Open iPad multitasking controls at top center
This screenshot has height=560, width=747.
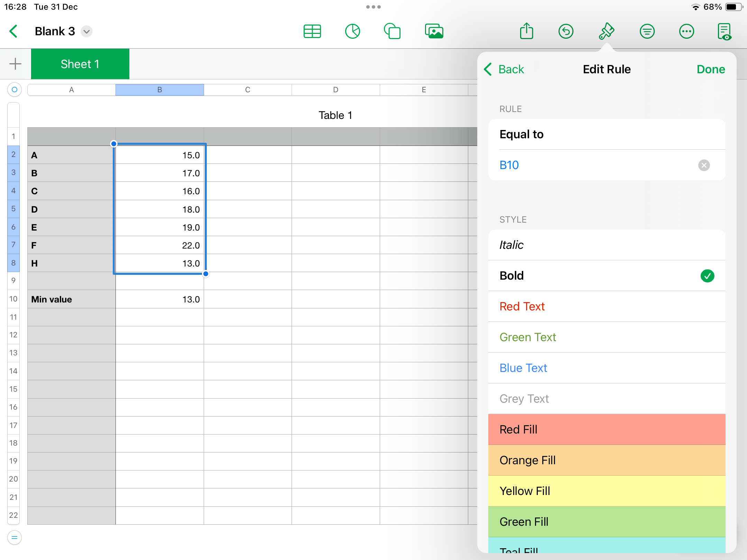[x=373, y=7]
